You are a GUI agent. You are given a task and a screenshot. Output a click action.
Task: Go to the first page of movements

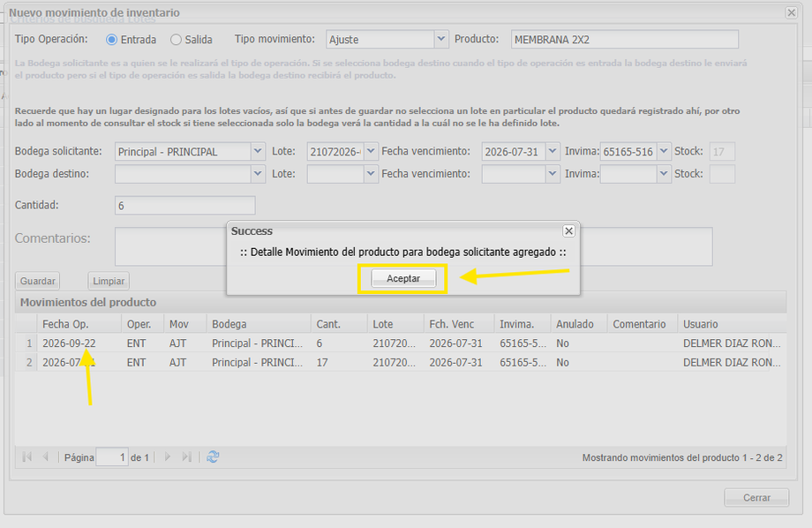(27, 457)
